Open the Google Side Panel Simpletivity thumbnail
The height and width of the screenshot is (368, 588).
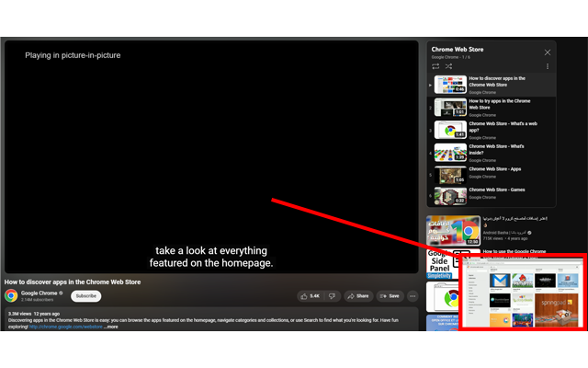pos(443,264)
